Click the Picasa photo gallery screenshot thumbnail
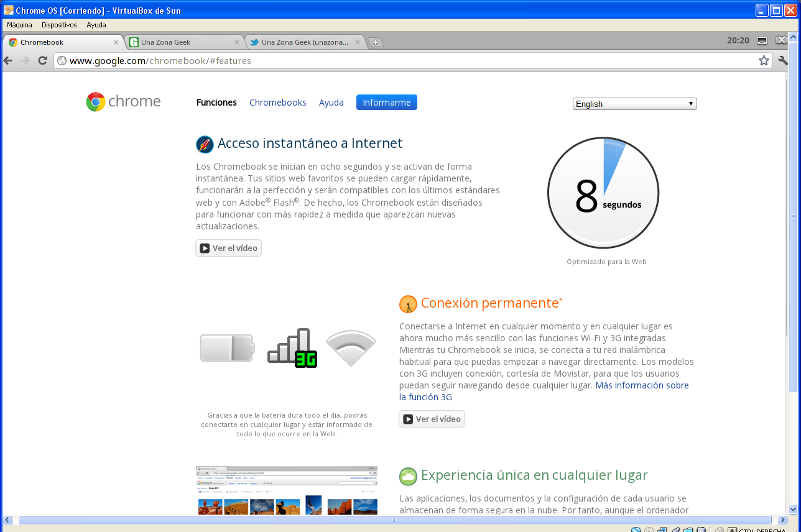This screenshot has width=801, height=532. 287,490
